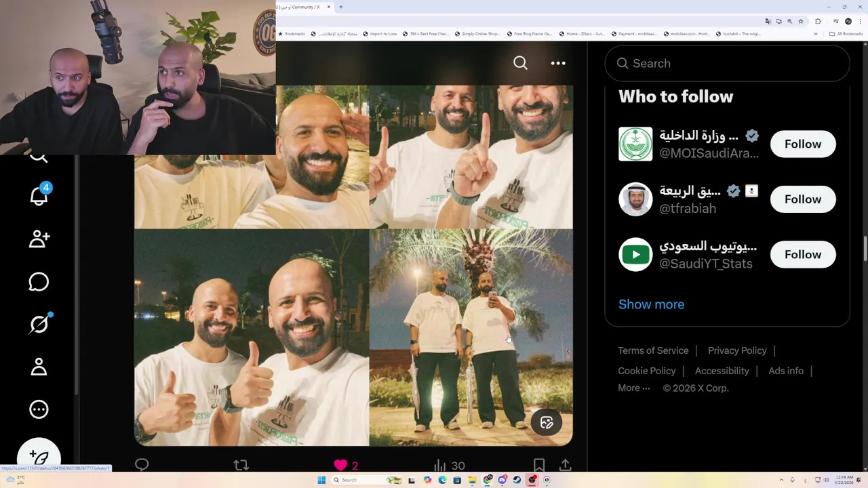Open File Explorer in taskbar
This screenshot has height=488, width=868.
point(473,480)
